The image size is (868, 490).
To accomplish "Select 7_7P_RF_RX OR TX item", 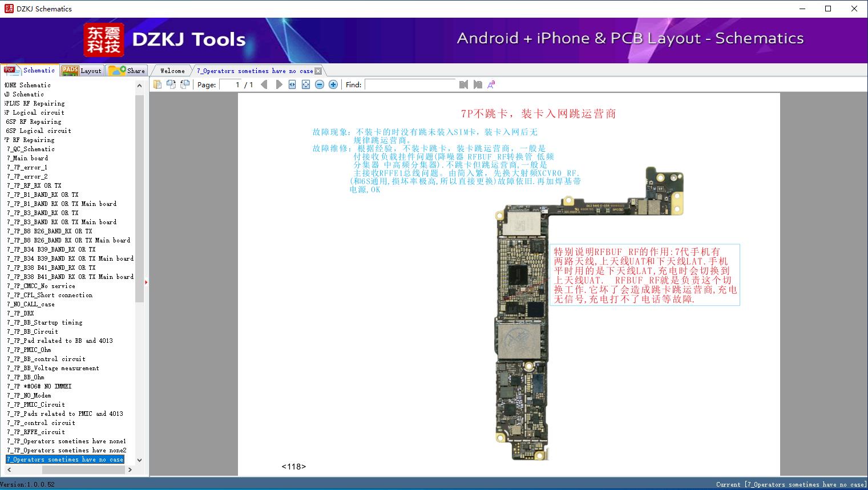I will (x=34, y=185).
